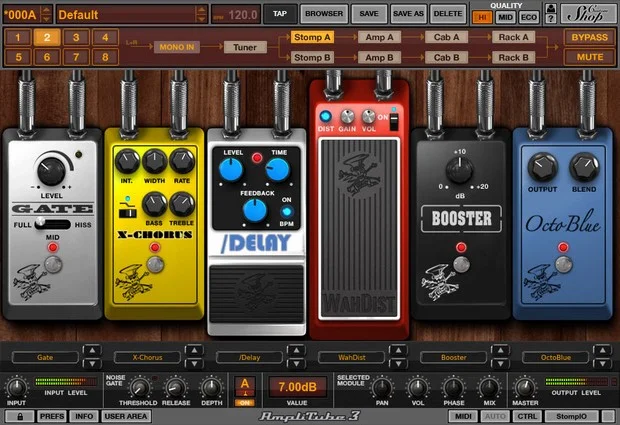620x425 pixels.
Task: Switch to rig slot 3
Action: pyautogui.click(x=76, y=37)
